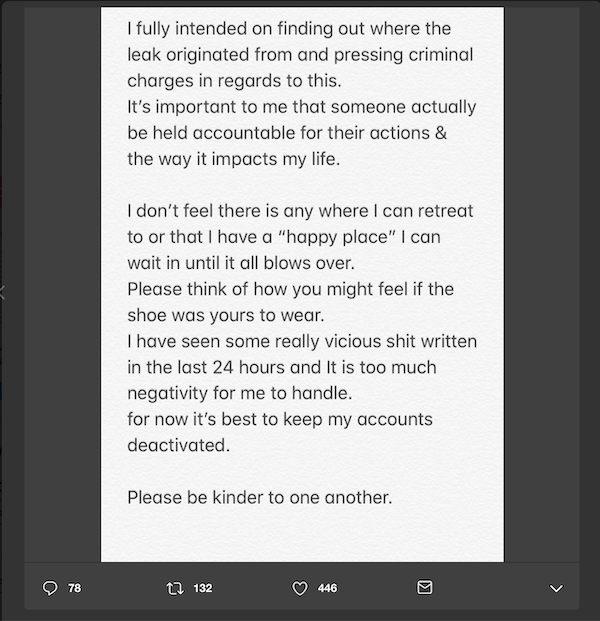
Task: Click the 'pressing criminal charges' sentence in the note
Action: 301,53
